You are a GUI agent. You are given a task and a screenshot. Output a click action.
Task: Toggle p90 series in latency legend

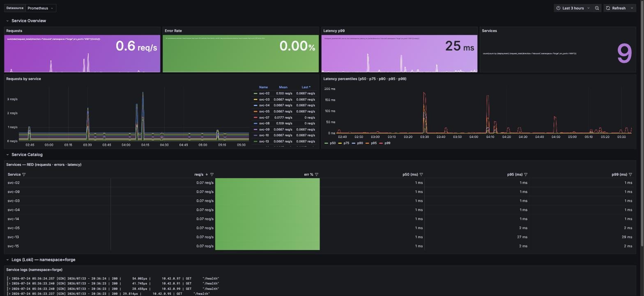tap(360, 143)
